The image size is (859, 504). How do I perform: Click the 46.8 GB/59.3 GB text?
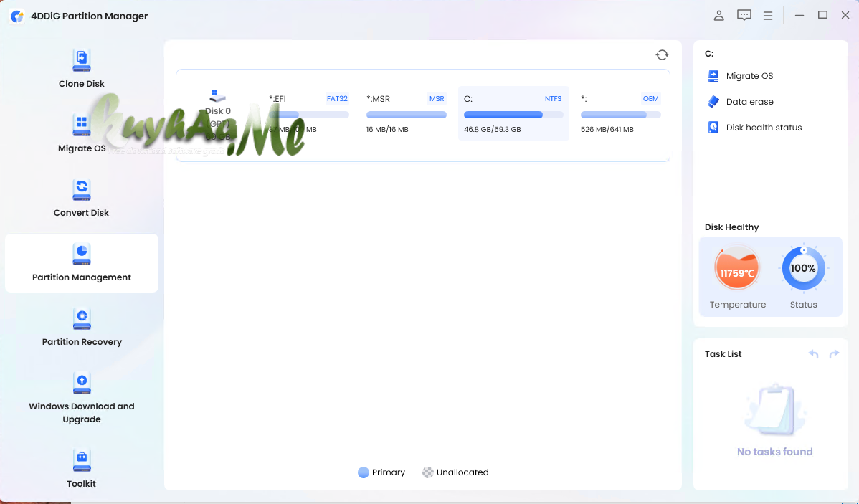pyautogui.click(x=492, y=130)
